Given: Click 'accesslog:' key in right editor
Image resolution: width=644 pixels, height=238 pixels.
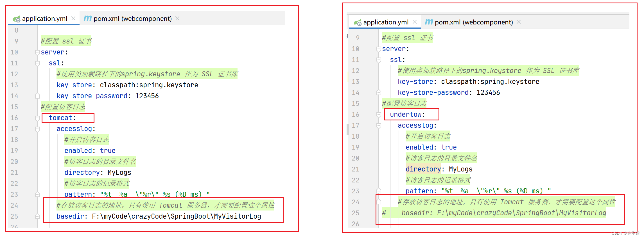Looking at the screenshot, I should (417, 125).
